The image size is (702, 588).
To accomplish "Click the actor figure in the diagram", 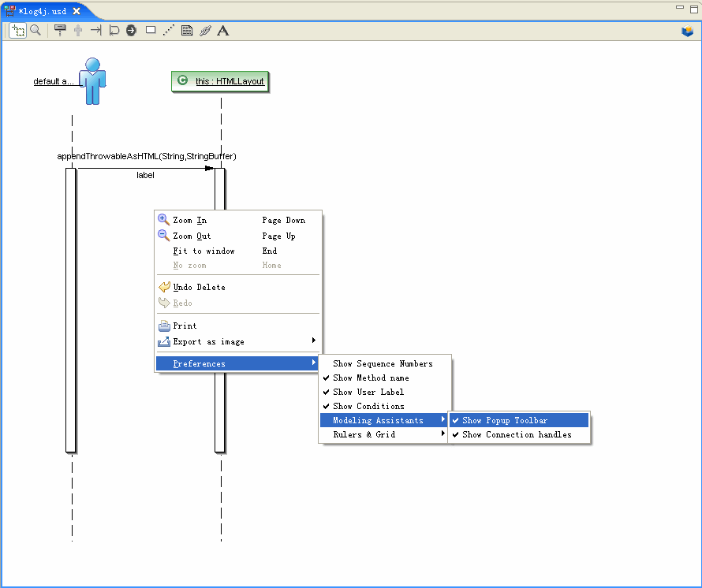I will tap(92, 81).
